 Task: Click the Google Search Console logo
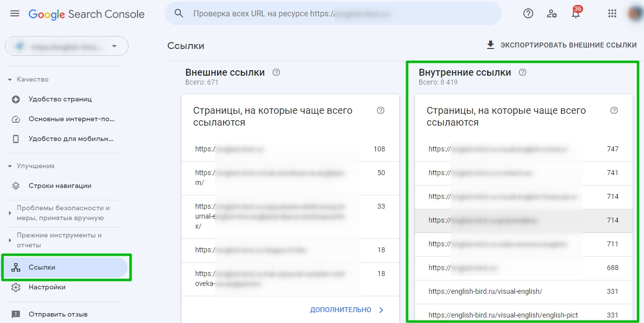(x=87, y=14)
